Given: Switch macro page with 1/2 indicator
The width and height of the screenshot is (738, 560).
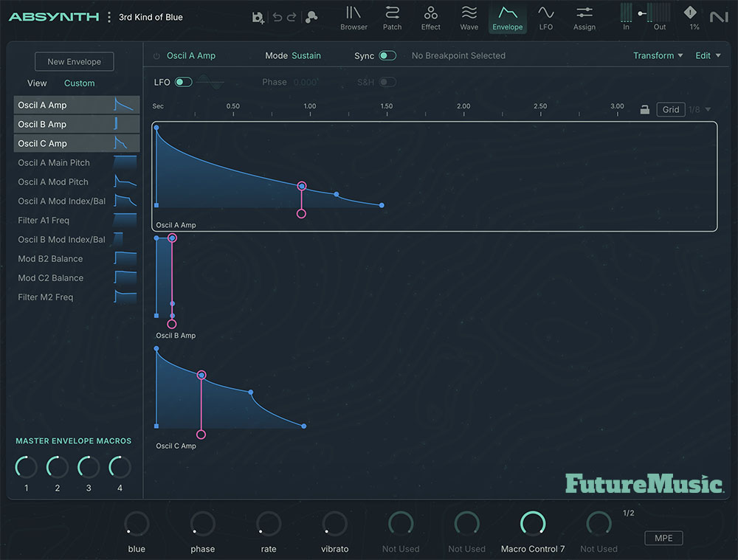Looking at the screenshot, I should coord(628,513).
